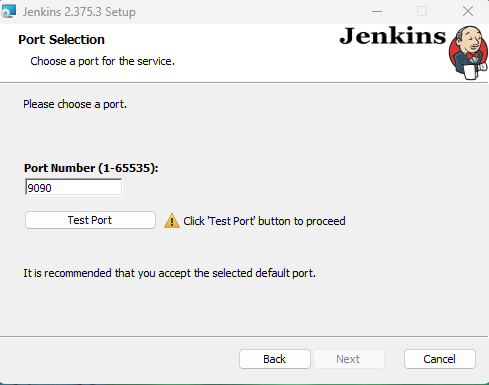The image size is (489, 385).
Task: Test the port with the Test Port button
Action: pos(90,220)
